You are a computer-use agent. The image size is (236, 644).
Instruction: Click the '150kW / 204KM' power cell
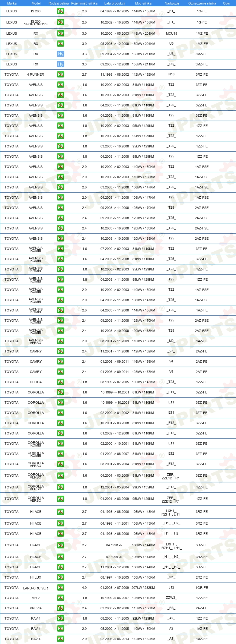pyautogui.click(x=143, y=44)
